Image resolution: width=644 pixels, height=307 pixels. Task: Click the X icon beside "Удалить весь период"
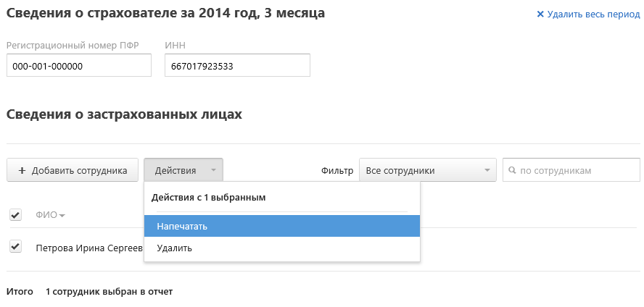[x=540, y=14]
